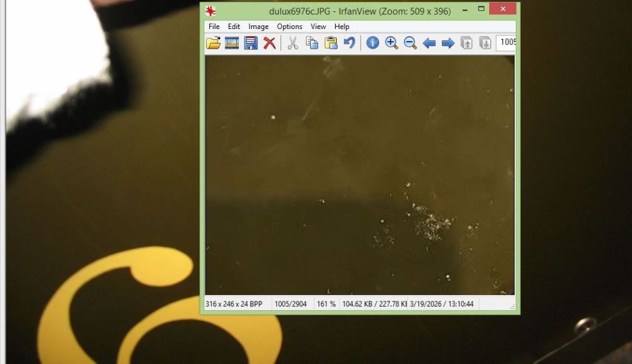
Task: Paste from clipboard with the paste icon
Action: pos(331,43)
